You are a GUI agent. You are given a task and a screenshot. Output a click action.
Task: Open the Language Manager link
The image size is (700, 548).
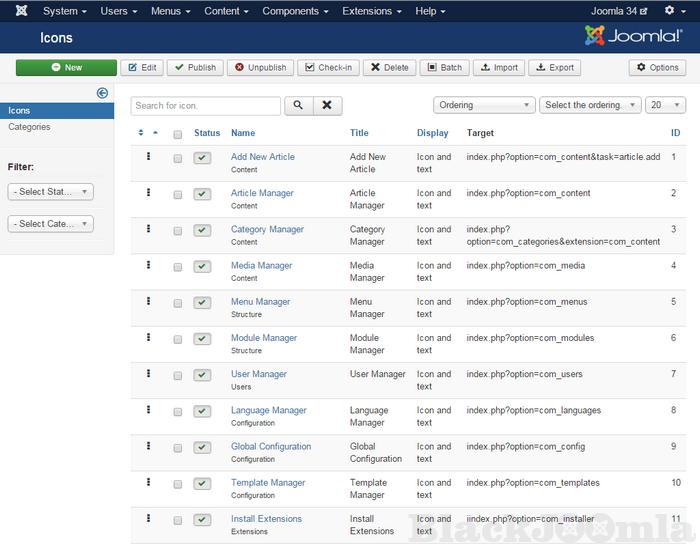(268, 410)
